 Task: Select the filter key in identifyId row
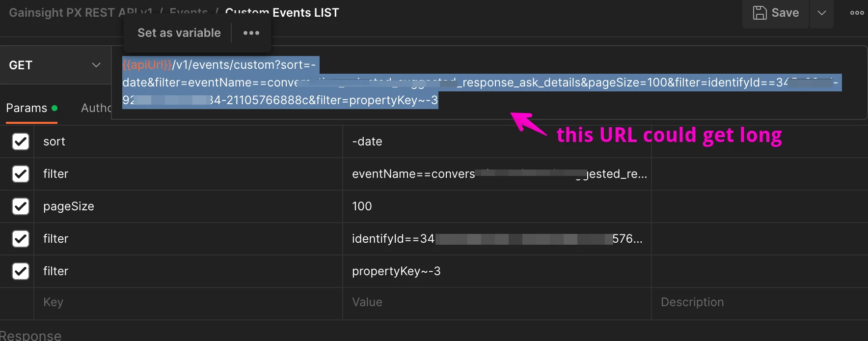188,239
